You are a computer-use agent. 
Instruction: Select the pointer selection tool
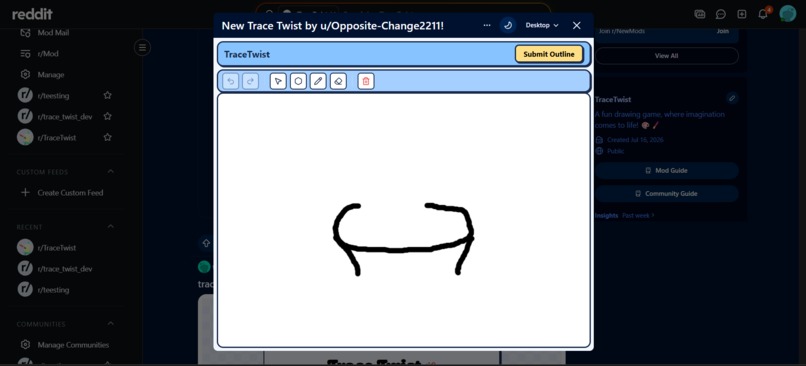(278, 81)
